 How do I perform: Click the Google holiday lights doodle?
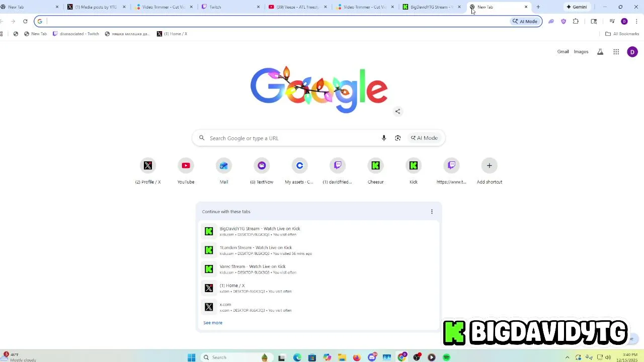click(318, 89)
